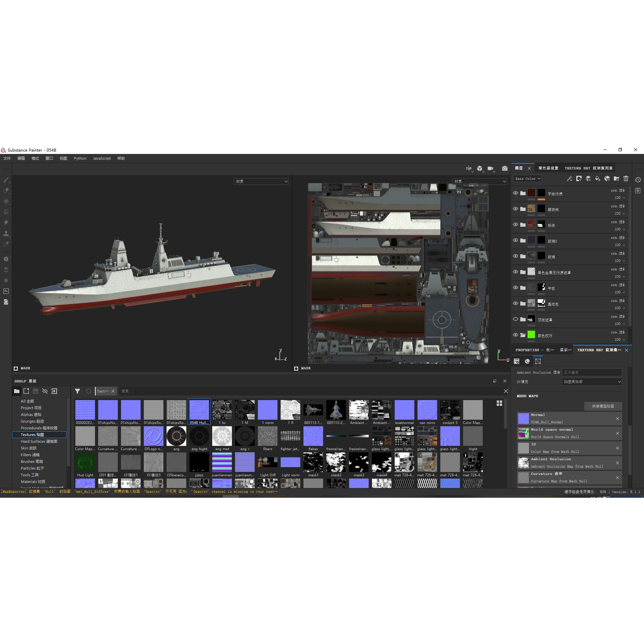Take a viewport screenshot with the camera icon
This screenshot has width=644, height=644.
(x=504, y=169)
